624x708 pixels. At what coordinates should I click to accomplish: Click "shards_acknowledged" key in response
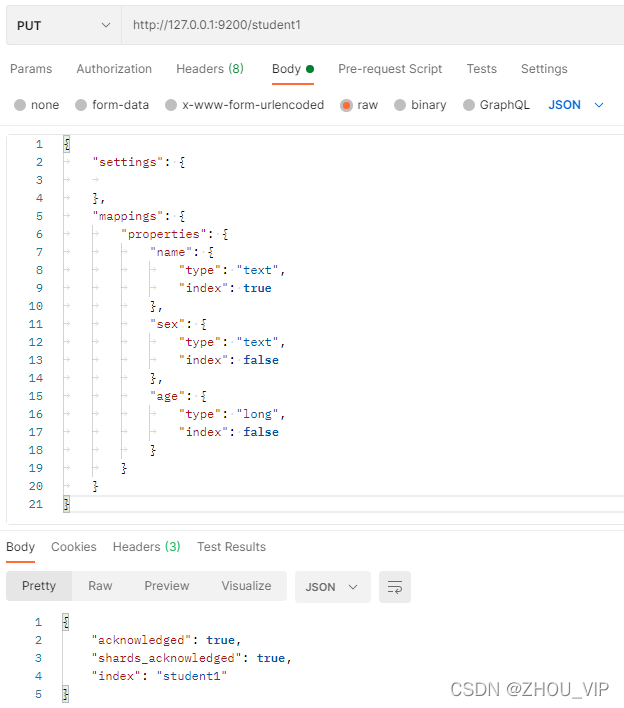(x=167, y=658)
